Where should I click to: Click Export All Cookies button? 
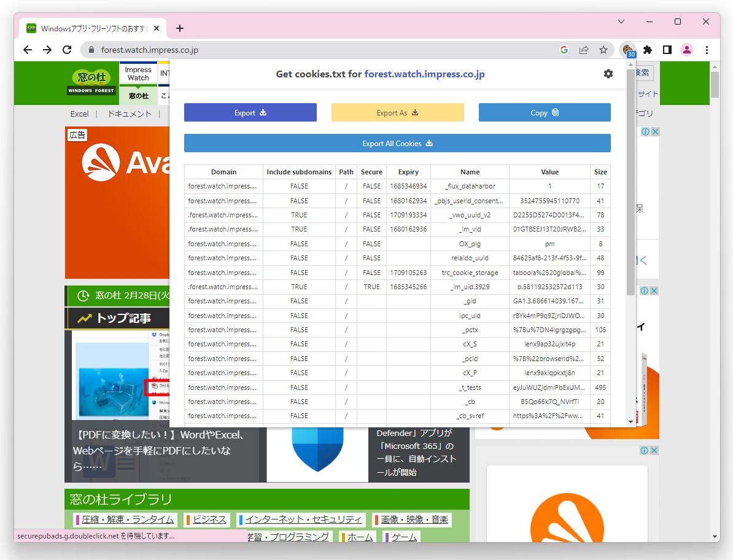[397, 144]
